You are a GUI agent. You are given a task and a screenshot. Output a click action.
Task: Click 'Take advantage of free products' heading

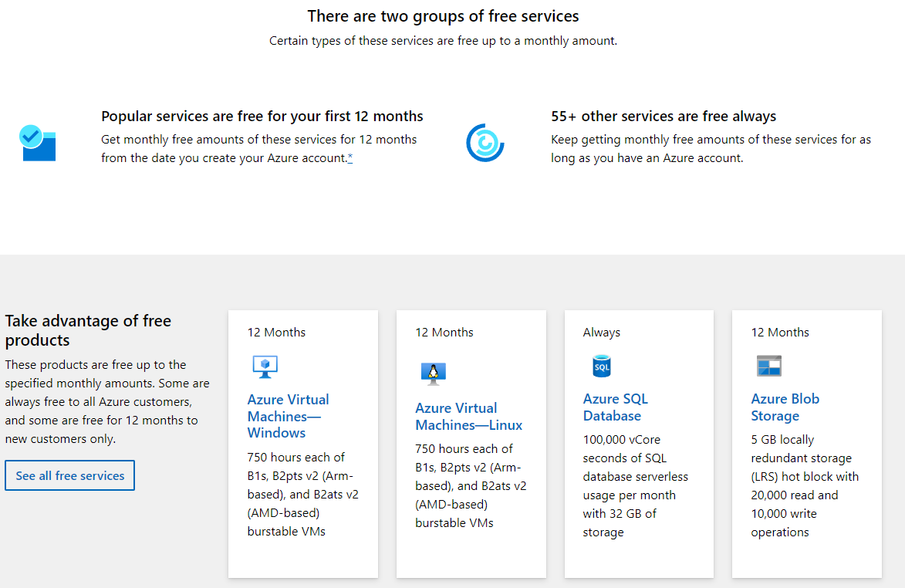click(x=88, y=330)
